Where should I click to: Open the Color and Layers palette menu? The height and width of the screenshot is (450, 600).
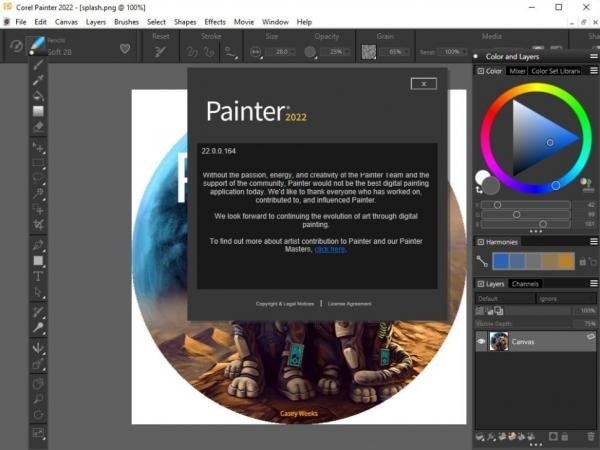pos(593,56)
